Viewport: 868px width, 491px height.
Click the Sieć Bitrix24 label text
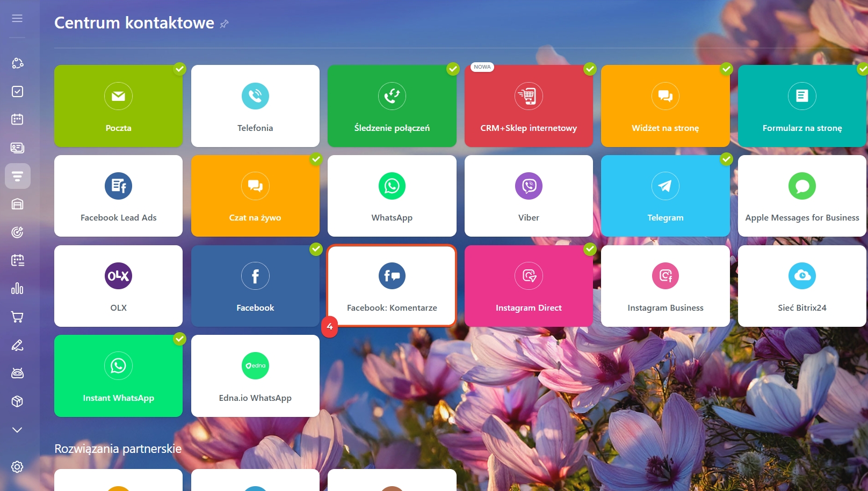(802, 307)
